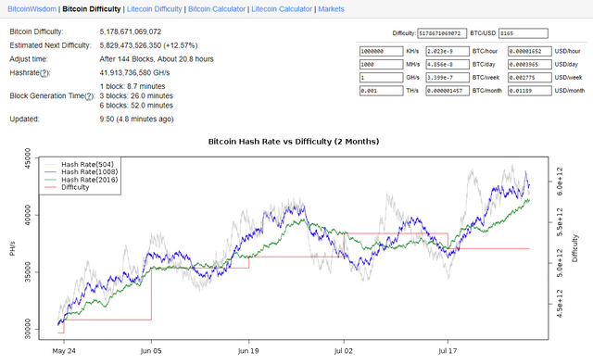Click the Block Generation Time (?) help
Image resolution: width=593 pixels, height=364 pixels.
coord(89,96)
